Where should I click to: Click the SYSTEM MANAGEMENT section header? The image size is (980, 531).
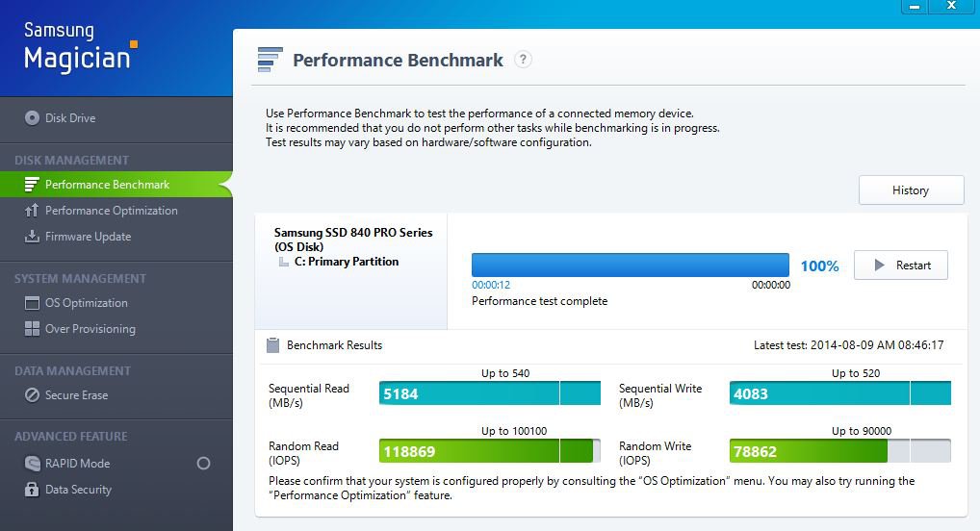(x=80, y=279)
